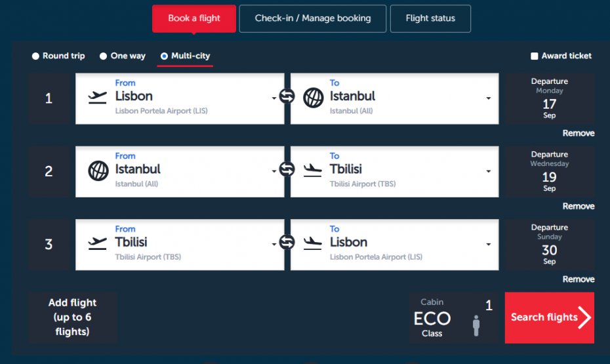
Task: Click the globe icon beside To Istanbul
Action: (x=313, y=98)
